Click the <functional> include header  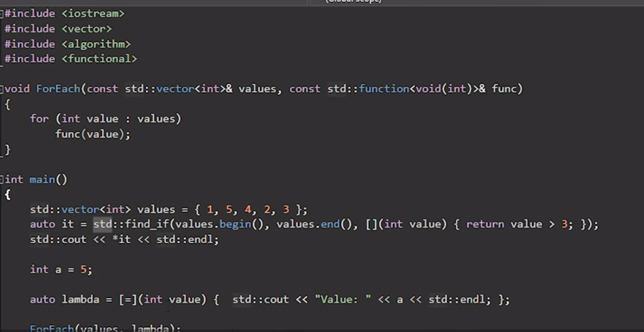click(x=99, y=59)
